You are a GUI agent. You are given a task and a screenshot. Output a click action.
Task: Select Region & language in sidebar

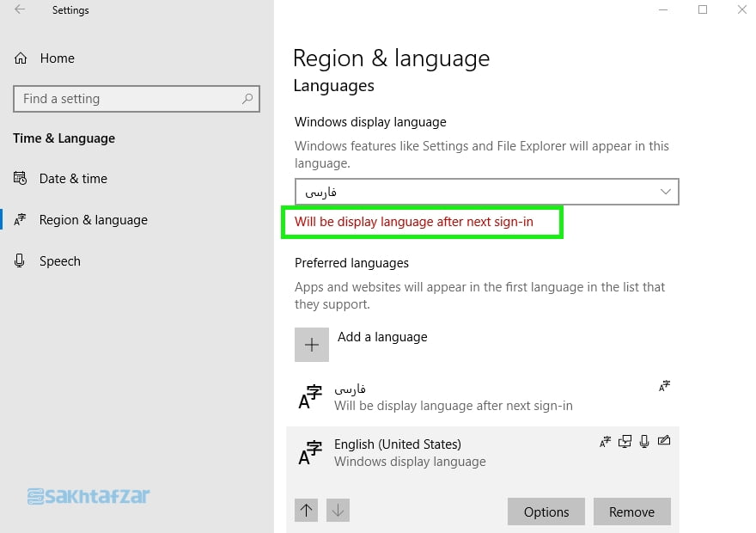pos(93,220)
